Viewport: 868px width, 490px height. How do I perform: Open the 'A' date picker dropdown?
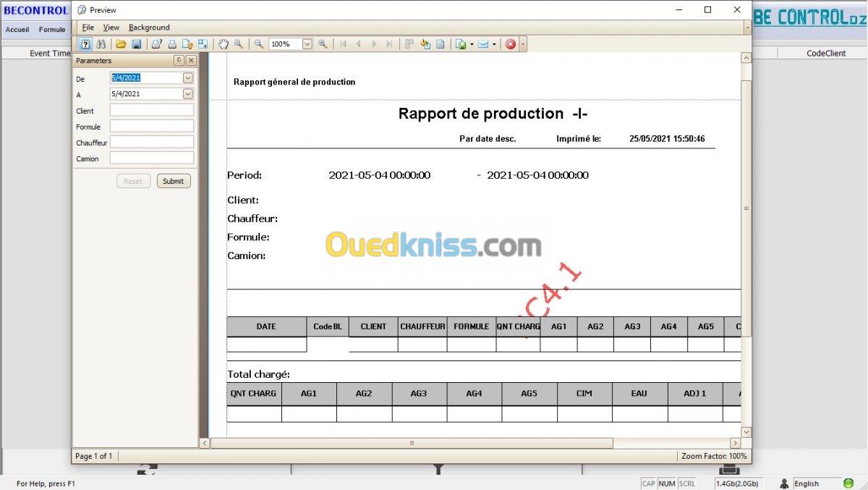188,93
